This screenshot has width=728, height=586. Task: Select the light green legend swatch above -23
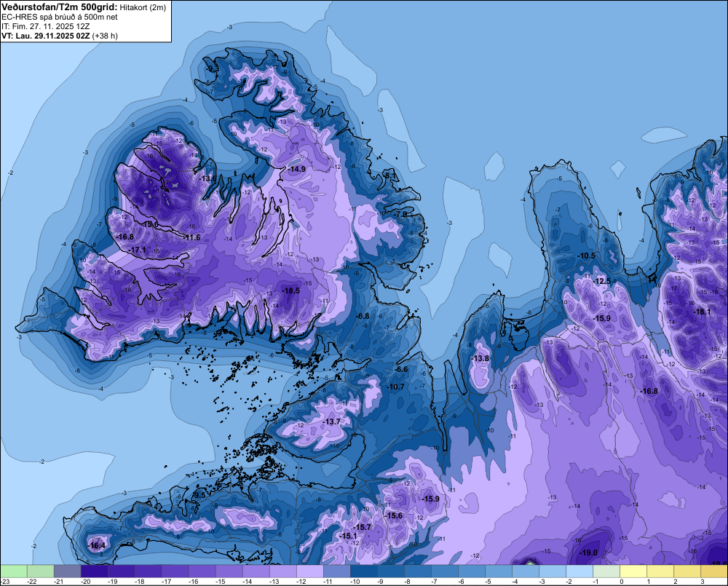tap(14, 571)
